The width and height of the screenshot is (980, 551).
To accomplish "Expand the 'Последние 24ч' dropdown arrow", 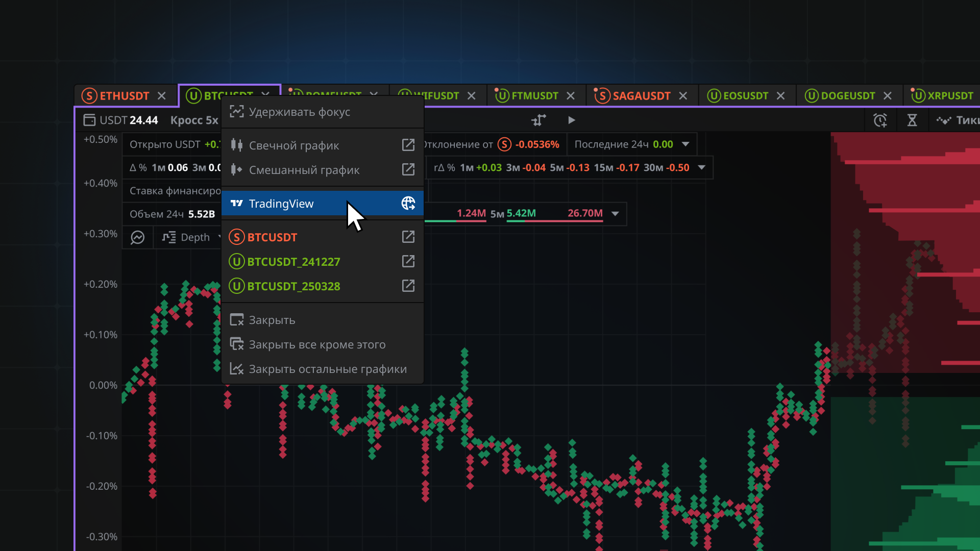I will [x=685, y=144].
